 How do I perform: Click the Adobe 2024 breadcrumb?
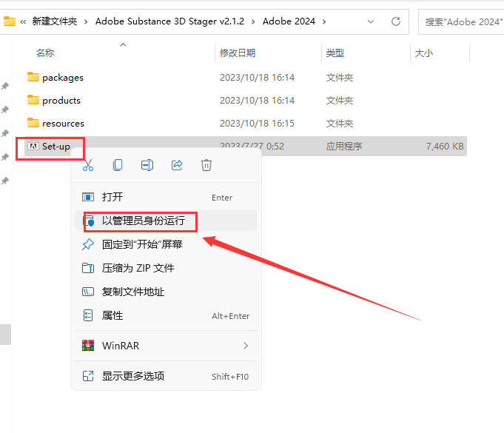(x=289, y=21)
